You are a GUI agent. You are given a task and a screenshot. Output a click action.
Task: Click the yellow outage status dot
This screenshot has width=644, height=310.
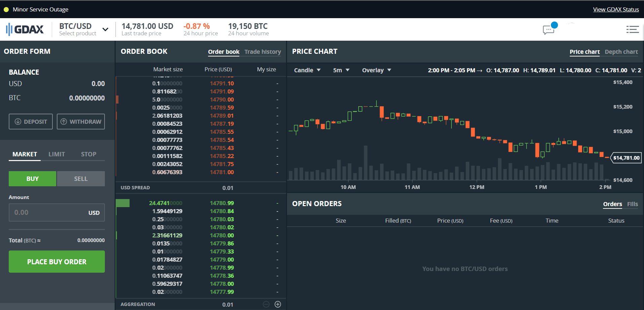coord(6,10)
